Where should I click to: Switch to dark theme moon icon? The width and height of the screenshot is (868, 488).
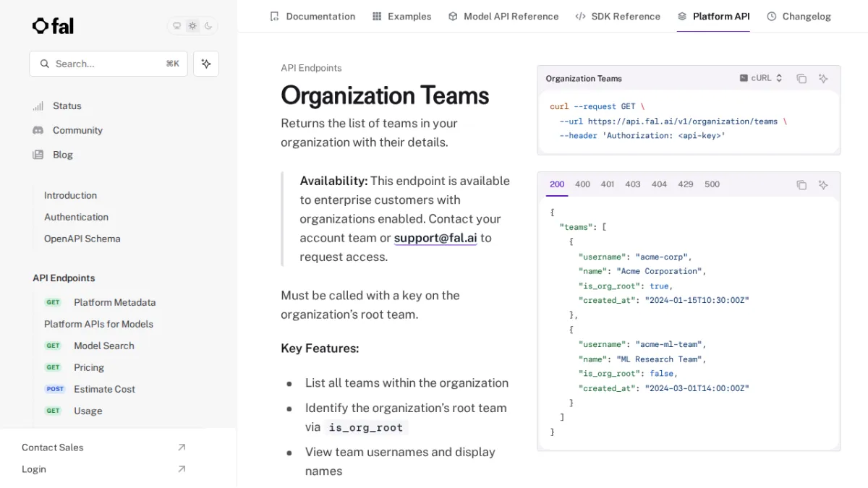point(208,26)
